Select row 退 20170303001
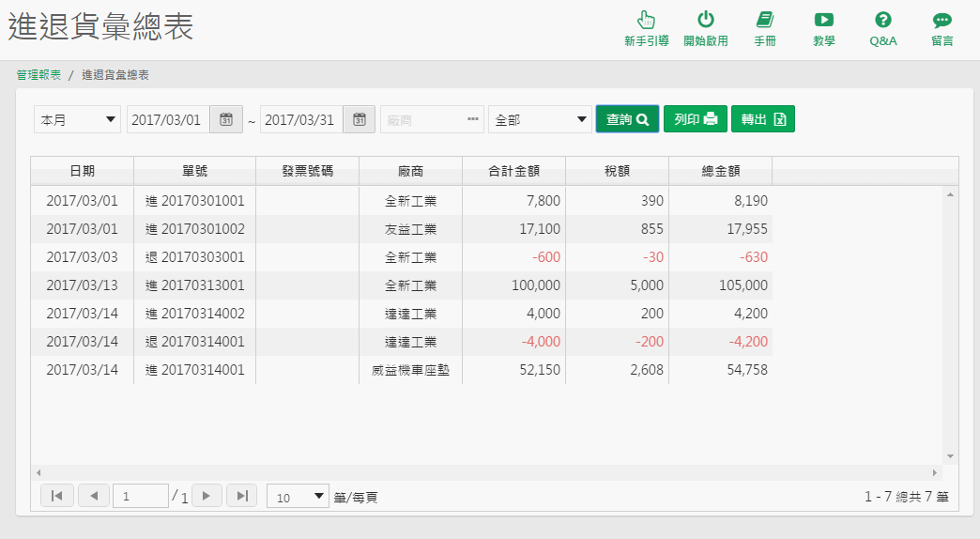Screen dimensions: 980x539 (401, 257)
